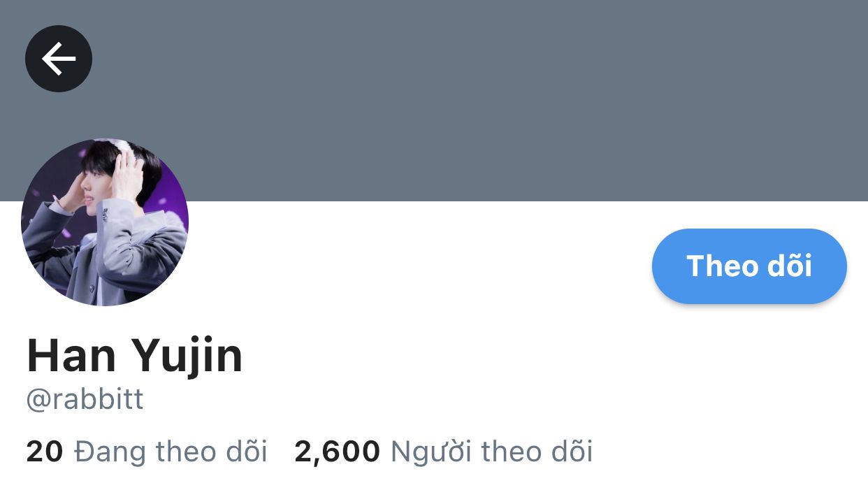Screen dimensions: 868x504
Task: Click the blue Theo dõi button
Action: pos(749,266)
